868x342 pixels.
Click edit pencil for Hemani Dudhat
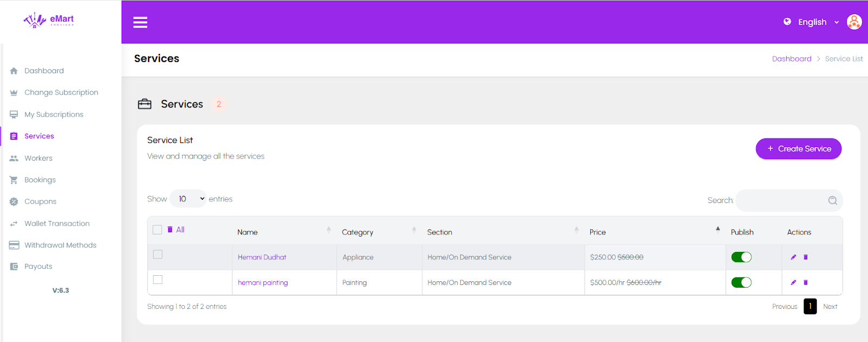tap(793, 257)
